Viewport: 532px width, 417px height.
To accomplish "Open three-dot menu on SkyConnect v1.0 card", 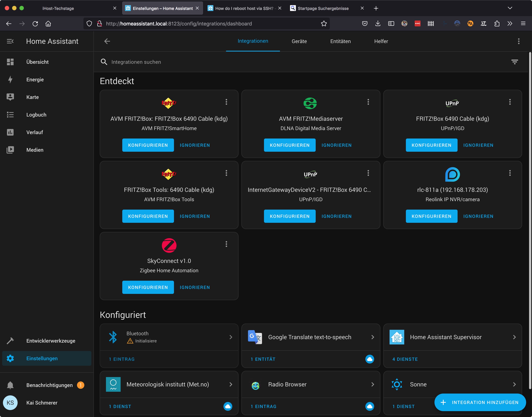I will coord(226,244).
